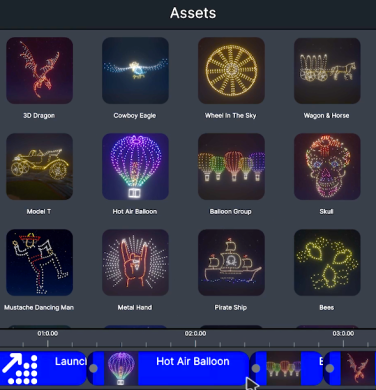Select the Wagon & Horse asset
The width and height of the screenshot is (376, 390).
click(x=327, y=70)
